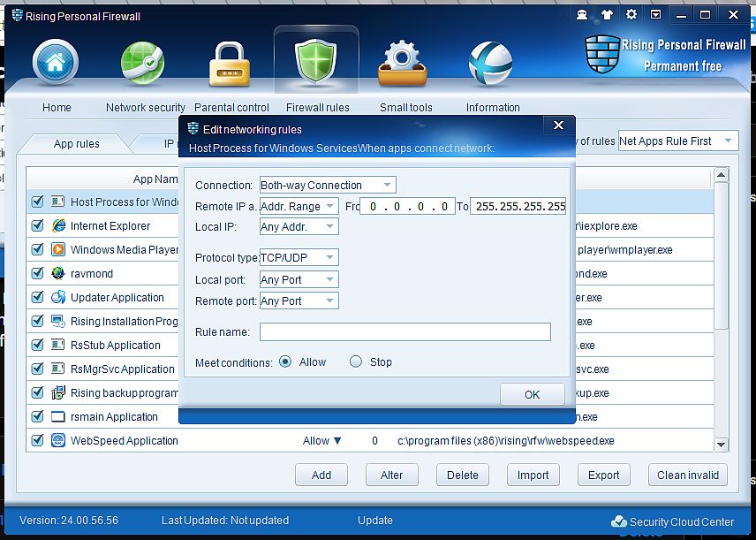This screenshot has height=540, width=756.
Task: Click the Updater Application icon
Action: coord(58,297)
